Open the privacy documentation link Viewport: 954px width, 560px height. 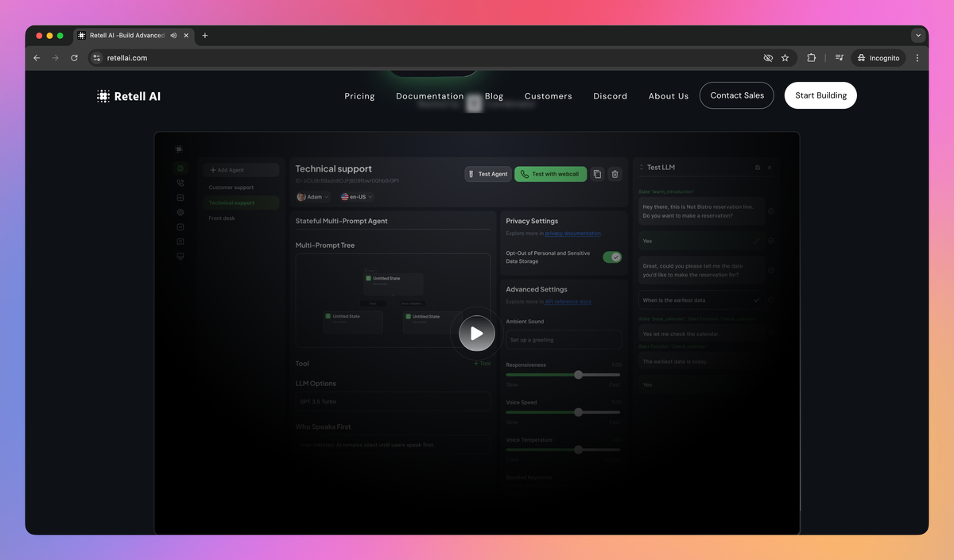[x=573, y=234]
